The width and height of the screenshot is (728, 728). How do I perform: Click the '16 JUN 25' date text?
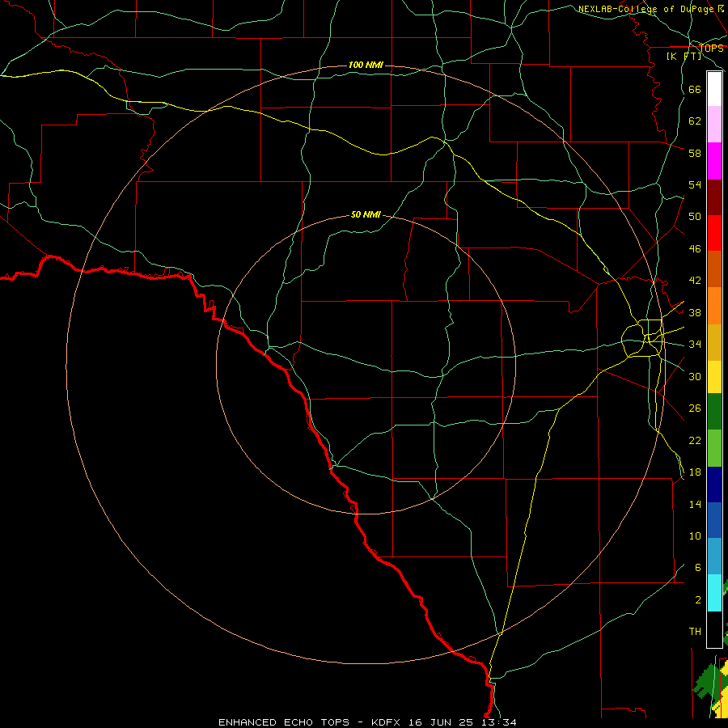(x=443, y=722)
